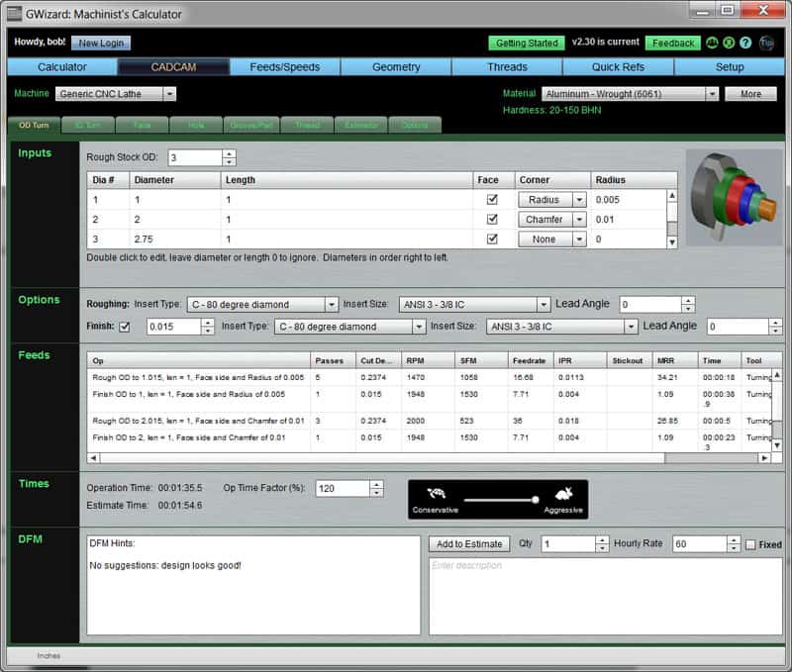Click the Conservative turtle icon

coord(435,494)
